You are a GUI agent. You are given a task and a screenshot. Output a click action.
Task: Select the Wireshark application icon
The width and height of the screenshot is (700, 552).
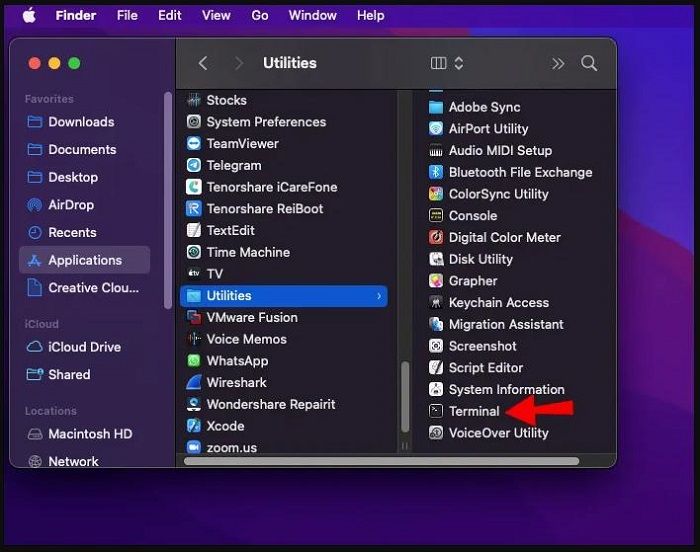[194, 383]
